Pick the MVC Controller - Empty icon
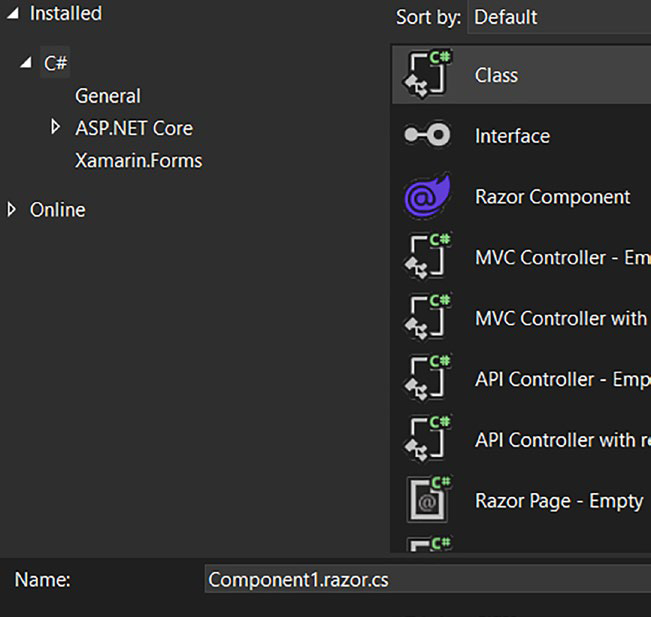The height and width of the screenshot is (617, 651). coord(428,256)
